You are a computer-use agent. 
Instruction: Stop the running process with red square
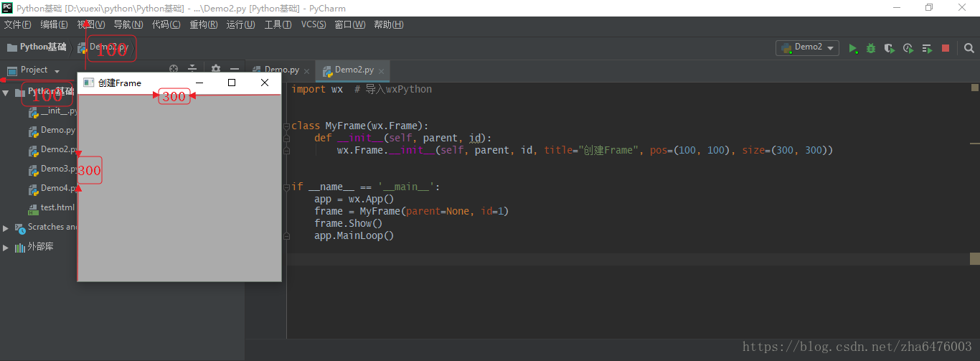point(946,48)
